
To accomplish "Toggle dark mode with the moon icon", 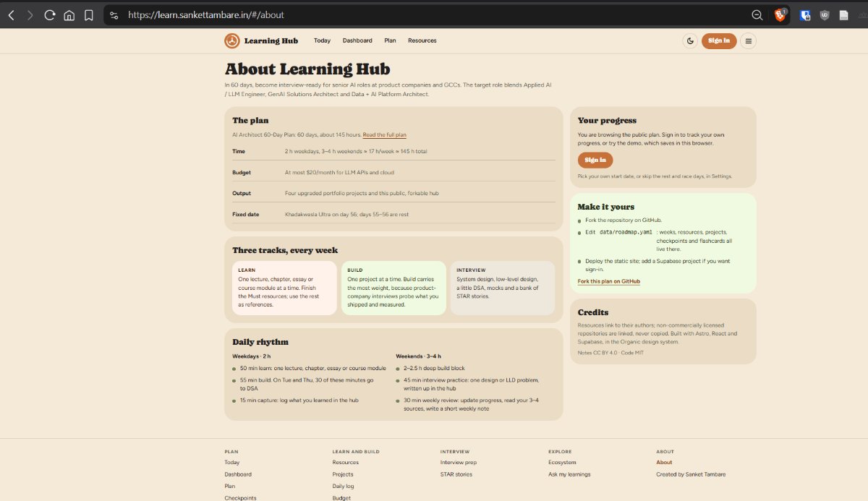I will [690, 40].
